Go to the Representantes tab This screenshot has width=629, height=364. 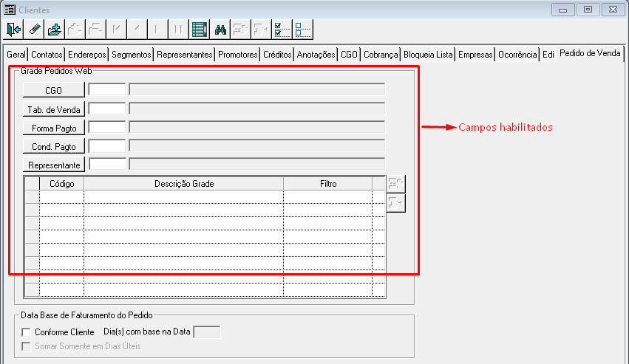(x=185, y=55)
